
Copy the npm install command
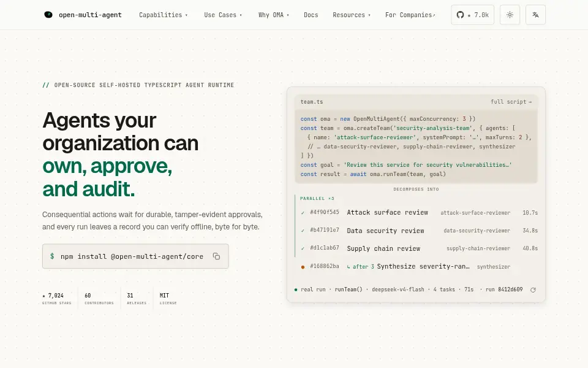point(216,256)
